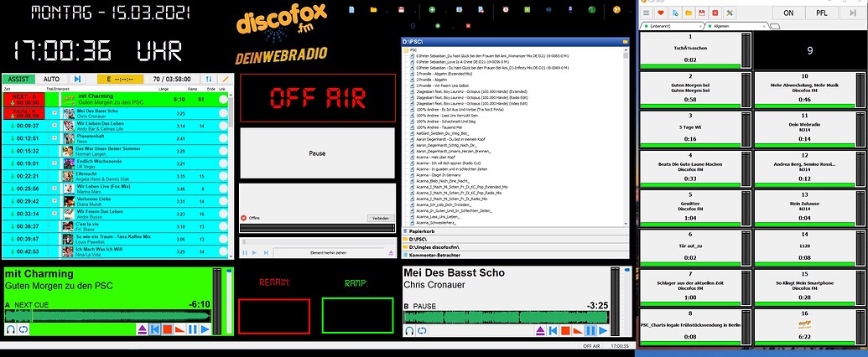
Task: Open the cartwall hamburger menu
Action: 647,13
